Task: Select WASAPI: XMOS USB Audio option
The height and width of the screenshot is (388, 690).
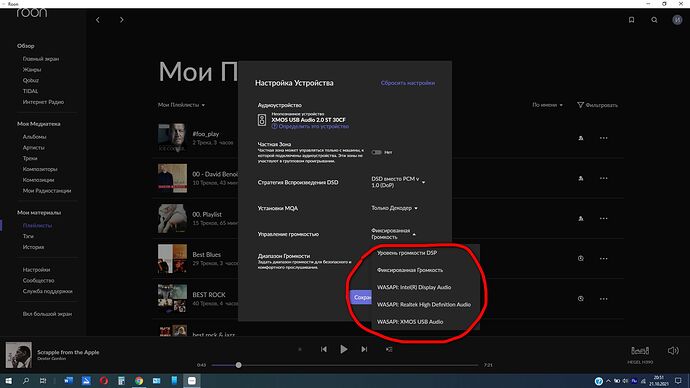Action: (410, 322)
